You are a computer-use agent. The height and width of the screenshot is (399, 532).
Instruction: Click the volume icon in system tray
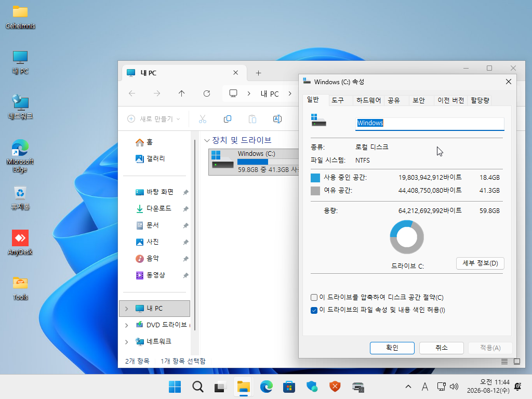point(454,387)
